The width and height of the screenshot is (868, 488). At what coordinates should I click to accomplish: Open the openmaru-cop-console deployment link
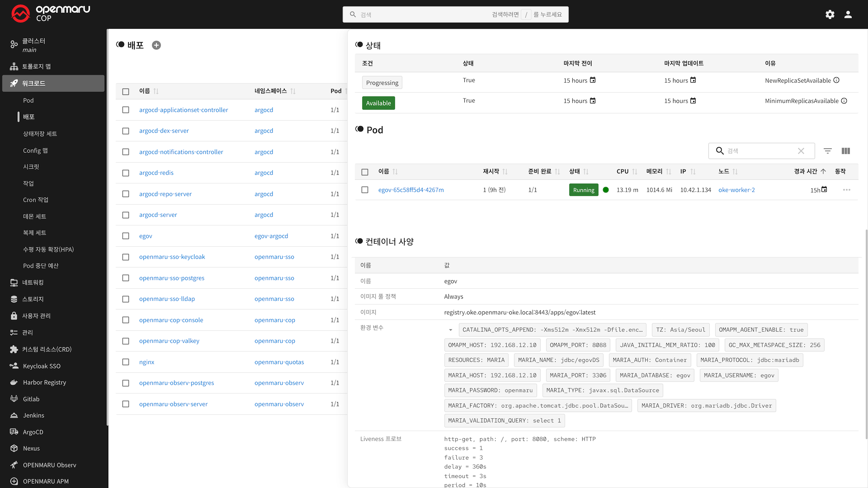(171, 320)
